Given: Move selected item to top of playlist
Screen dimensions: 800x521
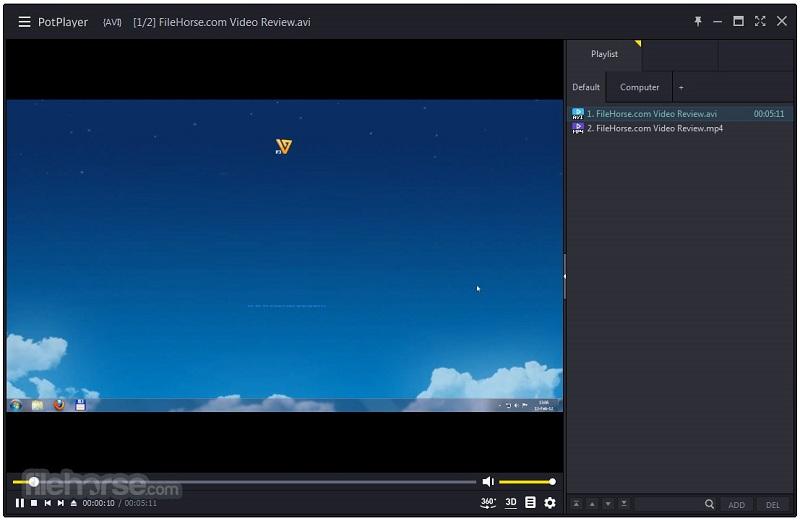Looking at the screenshot, I should pos(576,505).
